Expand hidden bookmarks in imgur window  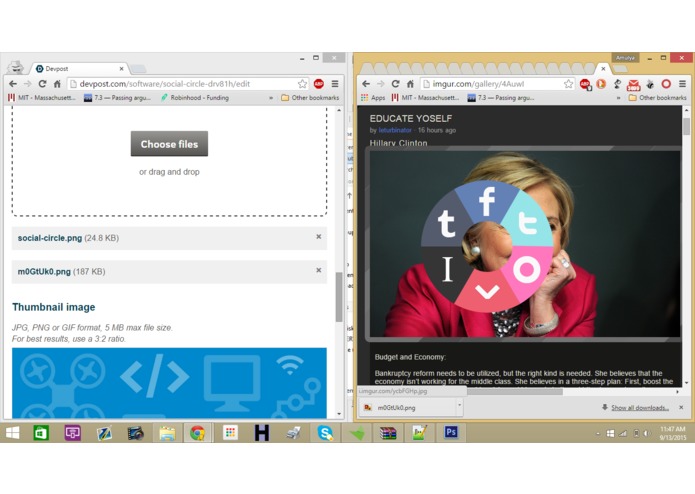(x=618, y=98)
